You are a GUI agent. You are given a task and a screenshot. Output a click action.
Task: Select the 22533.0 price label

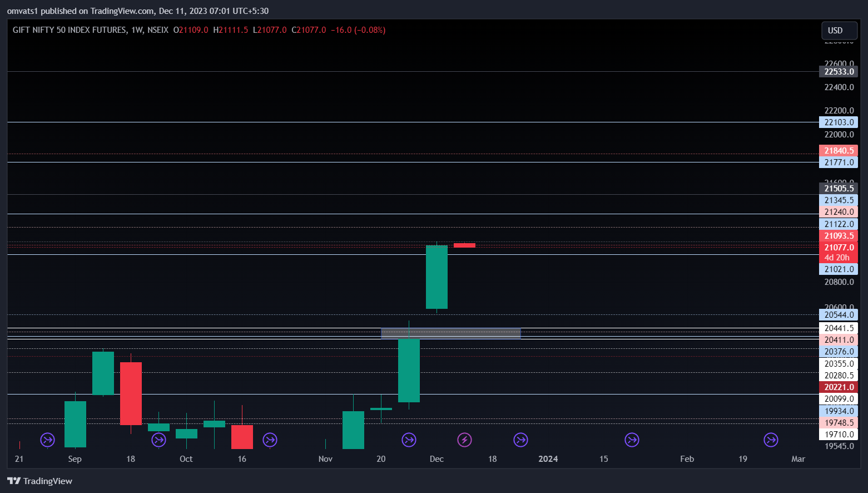click(839, 72)
